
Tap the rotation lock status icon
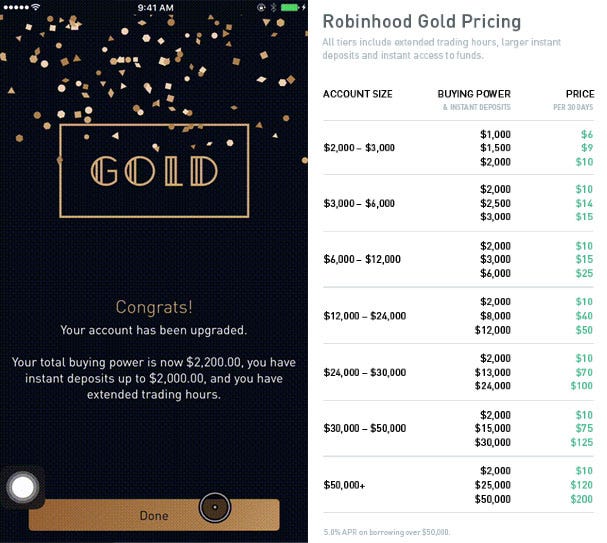tap(261, 7)
